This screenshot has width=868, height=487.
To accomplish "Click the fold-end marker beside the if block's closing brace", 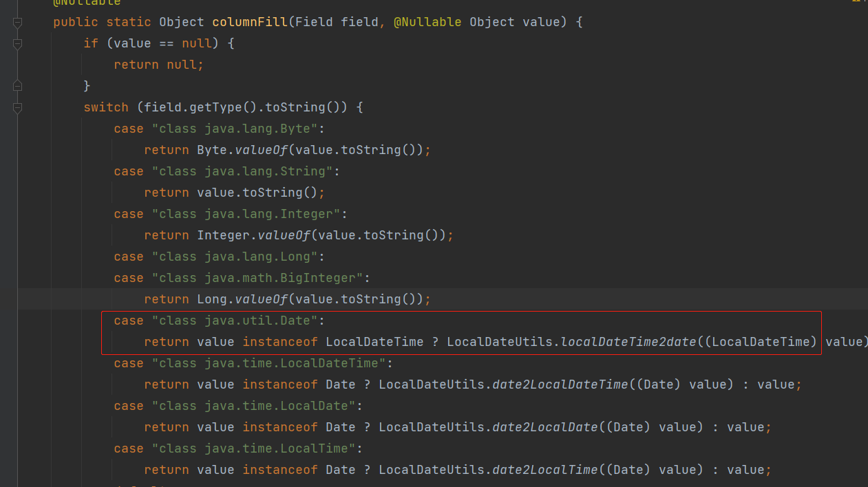I will pos(17,86).
